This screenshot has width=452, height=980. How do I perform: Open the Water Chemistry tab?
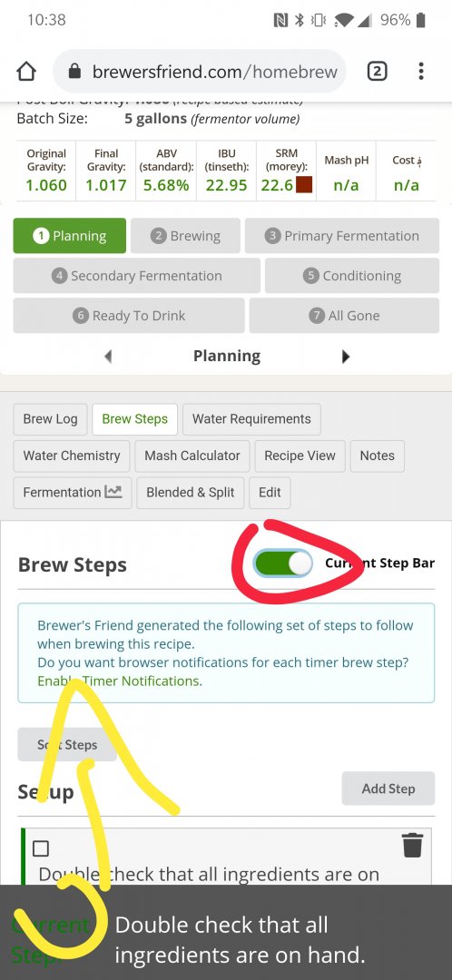pyautogui.click(x=72, y=456)
